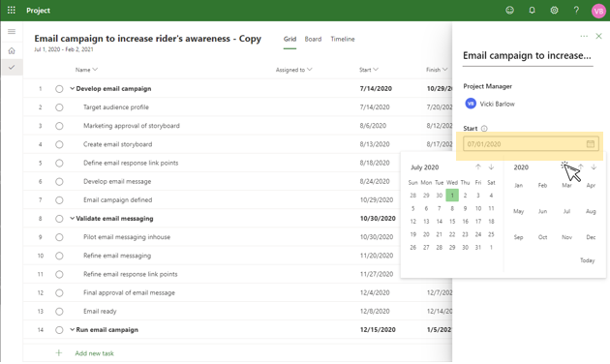Click Add new task
The width and height of the screenshot is (610, 364).
point(94,353)
